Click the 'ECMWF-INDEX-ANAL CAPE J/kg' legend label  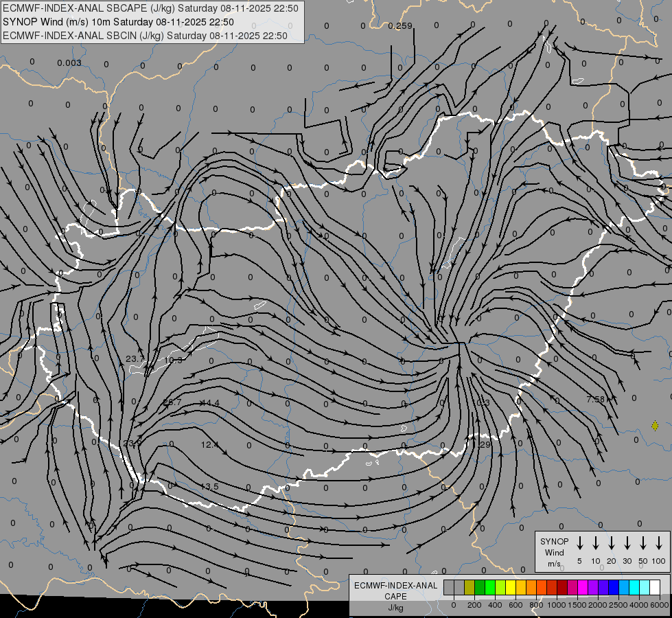(395, 596)
